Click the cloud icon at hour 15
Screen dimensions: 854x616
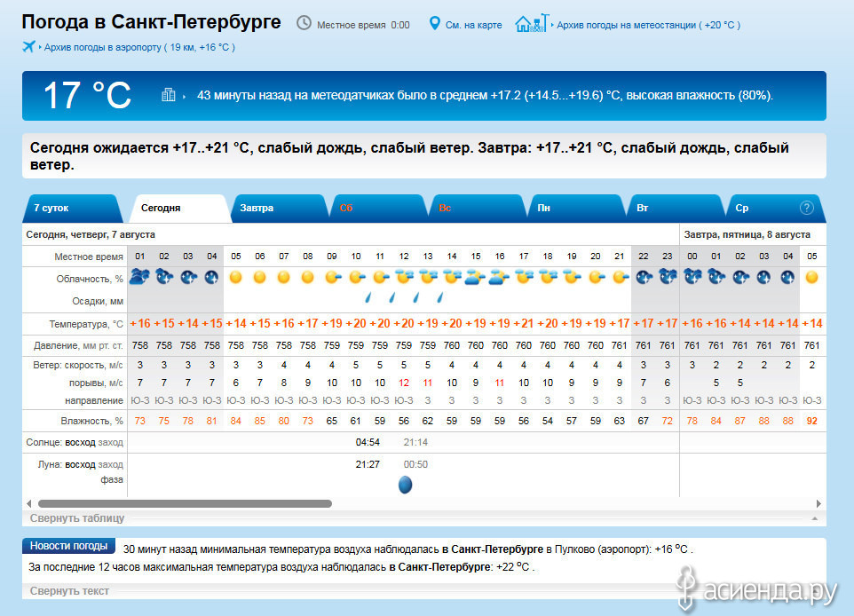[475, 277]
